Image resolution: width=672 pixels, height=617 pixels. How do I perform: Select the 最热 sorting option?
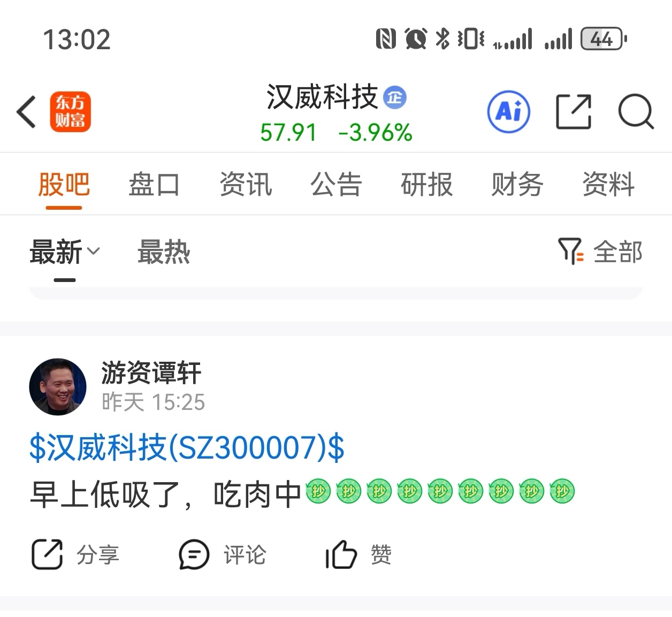point(164,252)
